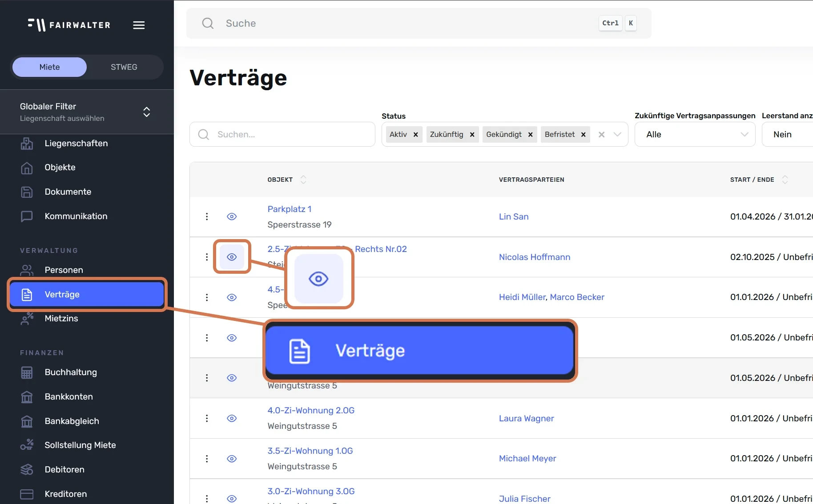
Task: Open row menu for Laura Wagner contract
Action: click(207, 418)
